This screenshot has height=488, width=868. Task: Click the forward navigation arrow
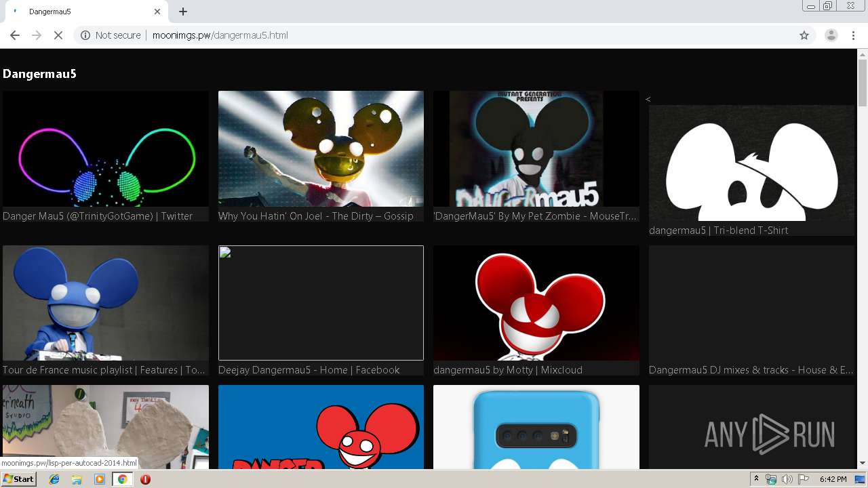coord(37,35)
